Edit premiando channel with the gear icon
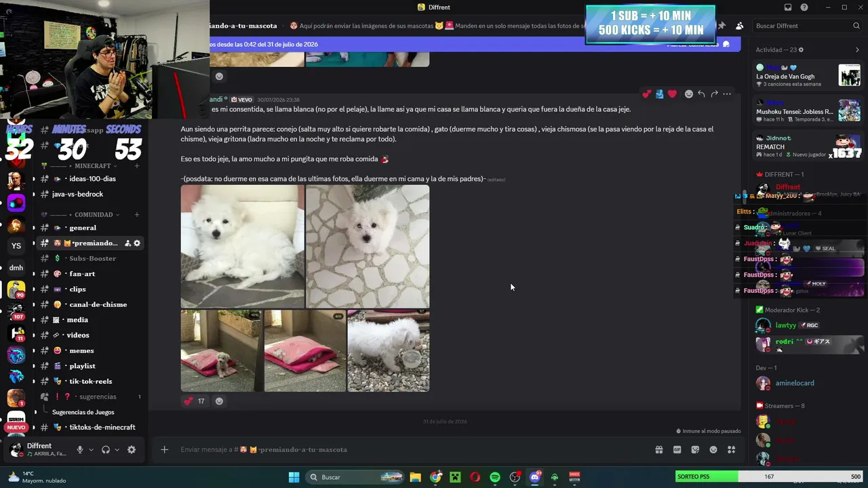 coord(137,243)
